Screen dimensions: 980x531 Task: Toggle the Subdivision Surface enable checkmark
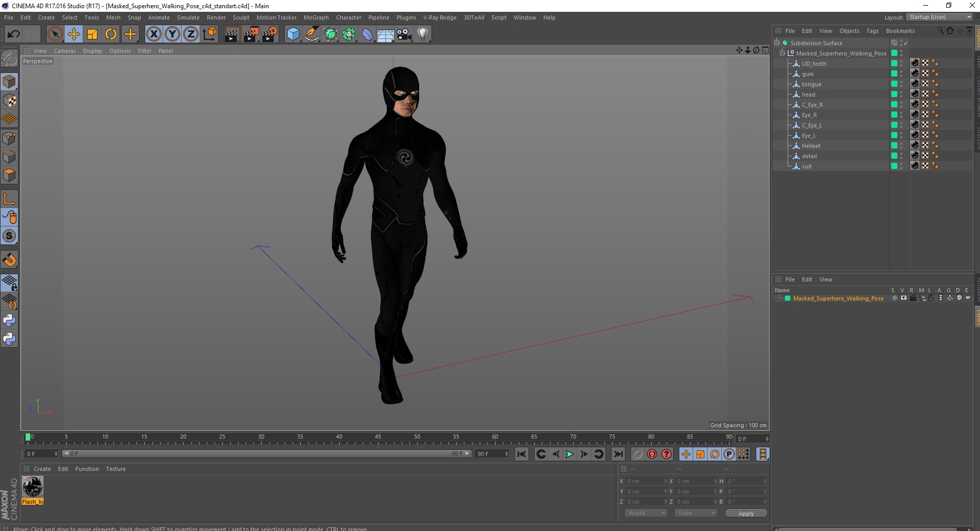coord(906,43)
